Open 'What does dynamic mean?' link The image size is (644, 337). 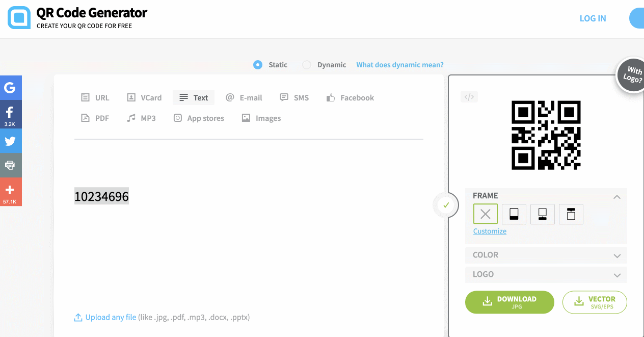coord(400,65)
